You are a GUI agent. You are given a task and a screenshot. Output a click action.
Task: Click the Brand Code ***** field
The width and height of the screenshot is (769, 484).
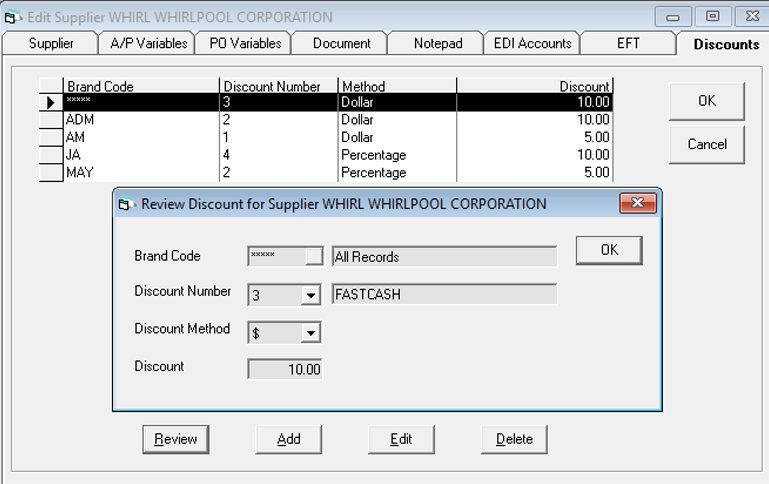pos(277,255)
